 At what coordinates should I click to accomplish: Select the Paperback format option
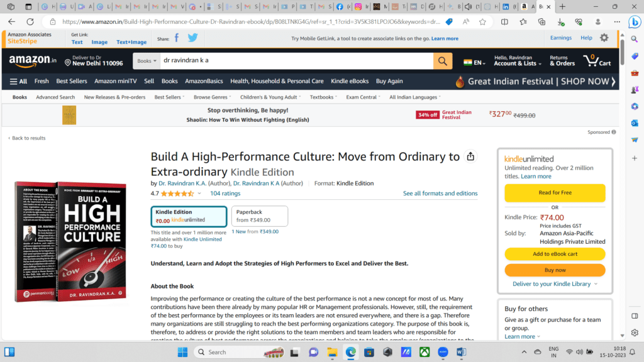[260, 216]
